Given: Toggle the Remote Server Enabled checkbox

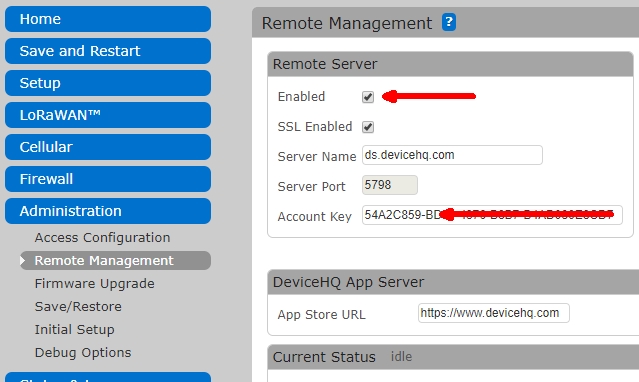Looking at the screenshot, I should (368, 97).
